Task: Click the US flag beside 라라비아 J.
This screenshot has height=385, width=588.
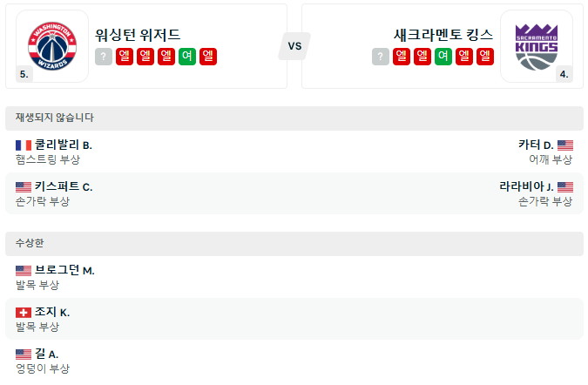Action: click(x=565, y=186)
